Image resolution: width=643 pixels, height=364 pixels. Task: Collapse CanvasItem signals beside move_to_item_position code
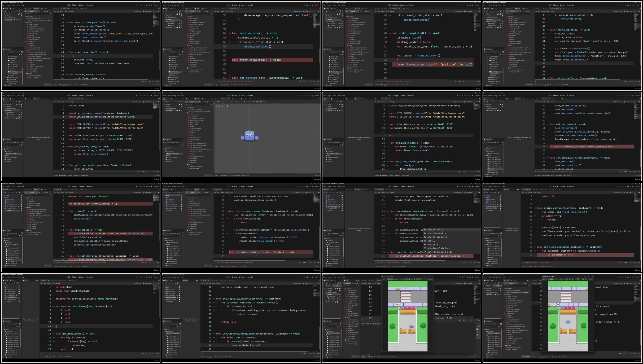25,41
